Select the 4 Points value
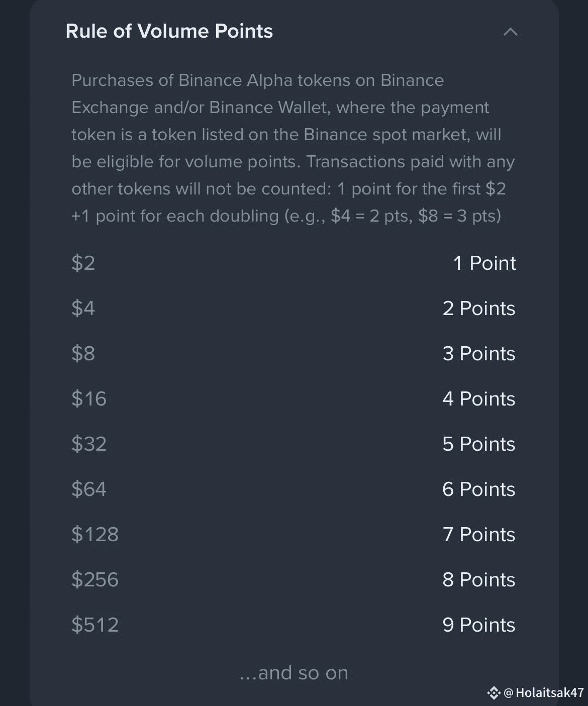 coord(479,398)
